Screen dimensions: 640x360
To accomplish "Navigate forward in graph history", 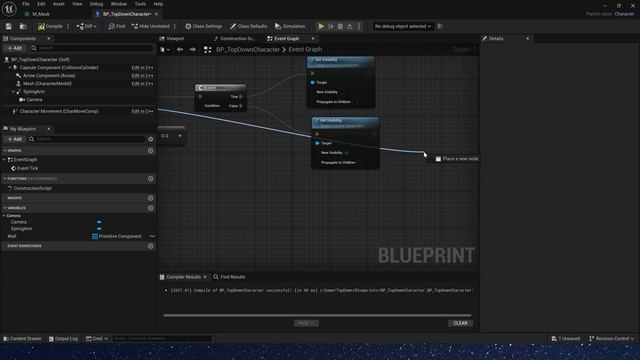I will point(193,49).
